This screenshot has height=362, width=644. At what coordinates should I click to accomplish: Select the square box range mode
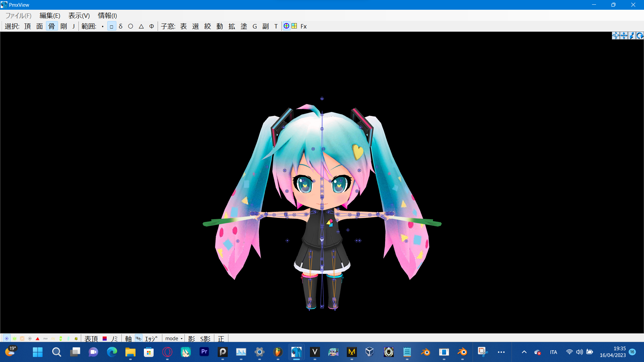pyautogui.click(x=112, y=26)
